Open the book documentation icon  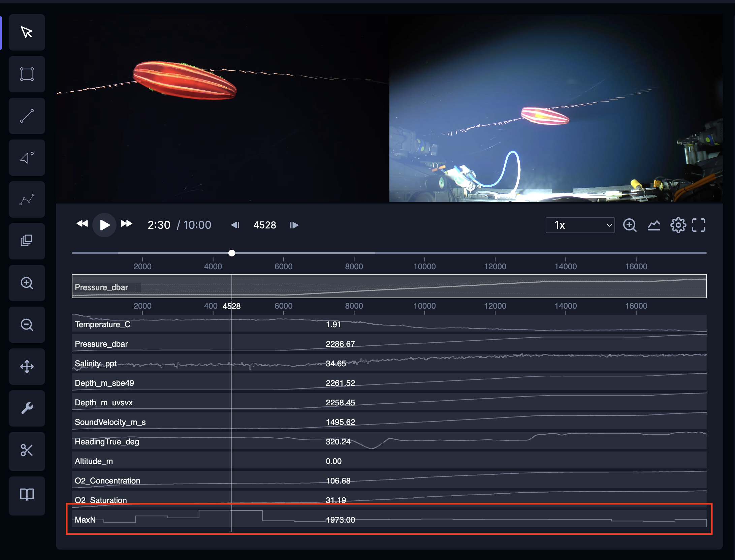pos(27,495)
